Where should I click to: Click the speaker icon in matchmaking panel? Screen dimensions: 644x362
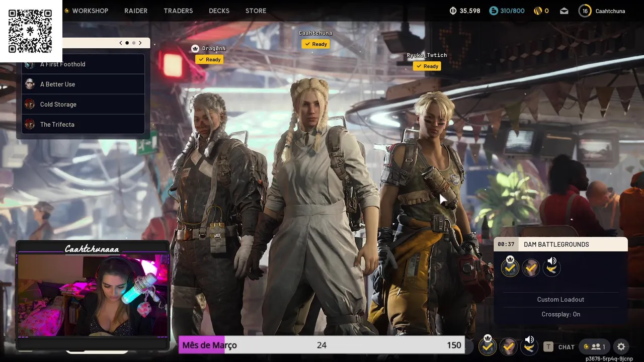pyautogui.click(x=552, y=261)
